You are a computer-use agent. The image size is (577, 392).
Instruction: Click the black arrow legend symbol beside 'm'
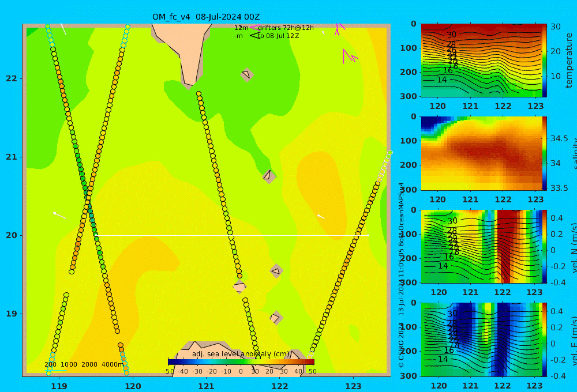[x=255, y=36]
